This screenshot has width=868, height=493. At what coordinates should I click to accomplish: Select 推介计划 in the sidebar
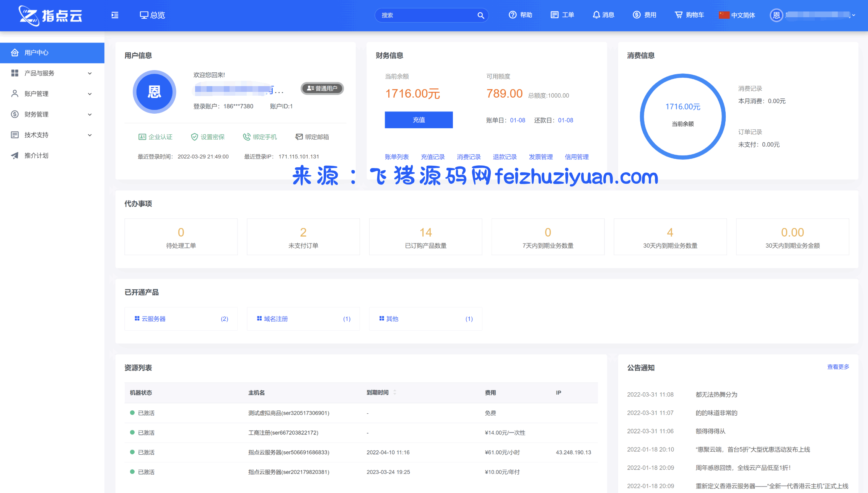tap(36, 155)
